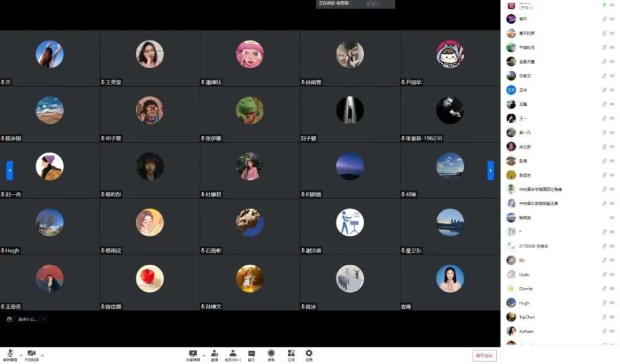Open the members list icon
620x364 pixels.
[233, 353]
